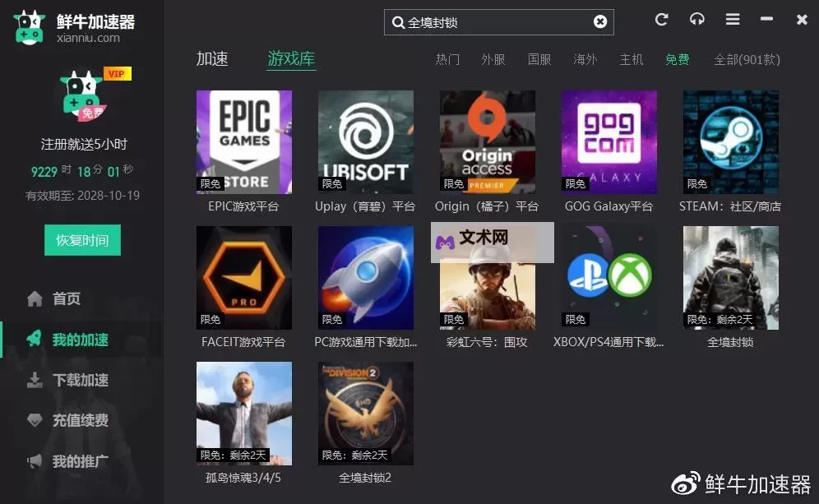Click the GOG Galaxy平台 label
Screen dimensions: 819x504
(608, 206)
